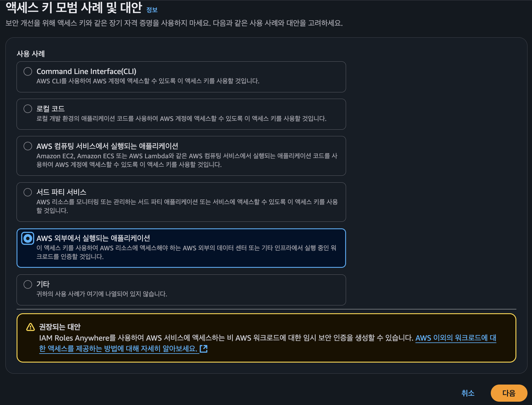Viewport: 532px width, 405px height.
Task: Click the Command Line Interface(CLI) option title
Action: 86,71
